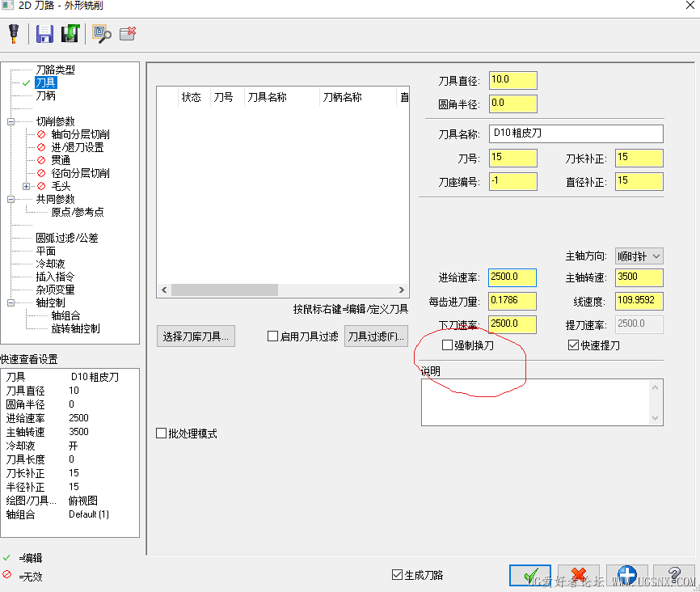This screenshot has height=592, width=700.
Task: Click the red X hide dialog icon
Action: pos(128,34)
